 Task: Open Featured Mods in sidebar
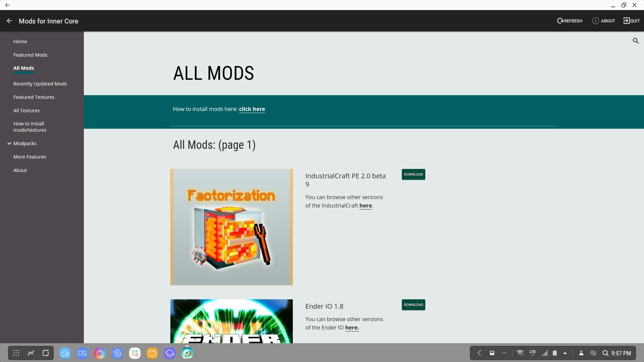click(30, 55)
